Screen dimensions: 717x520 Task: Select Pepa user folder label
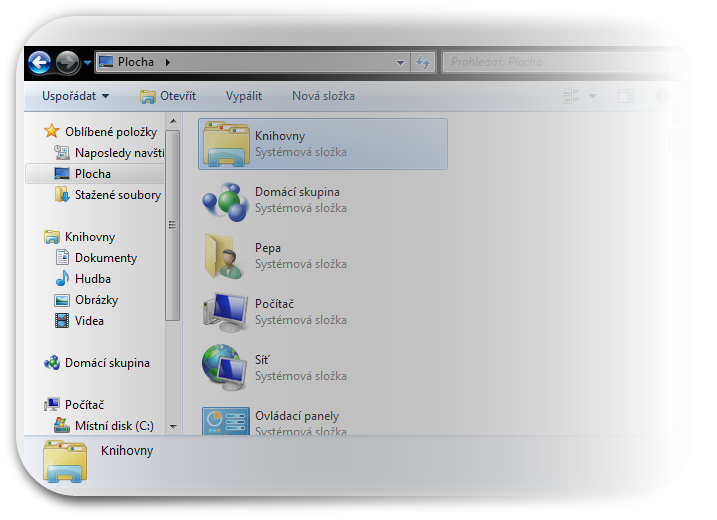tap(268, 248)
